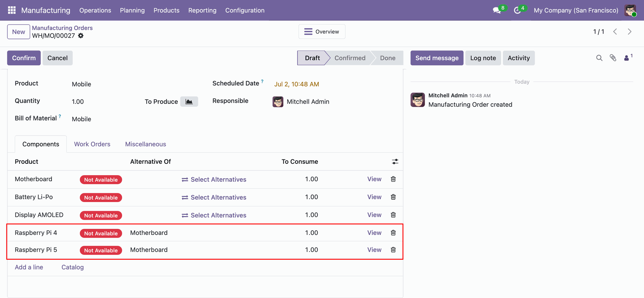Open column settings adjust icon in components table
Screen dimensions: 644x298
click(x=395, y=162)
